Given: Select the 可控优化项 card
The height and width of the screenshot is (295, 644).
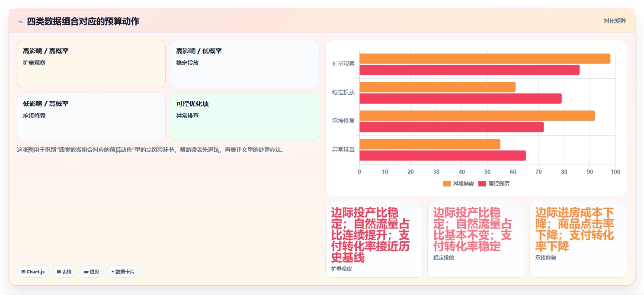Looking at the screenshot, I should pyautogui.click(x=244, y=117).
